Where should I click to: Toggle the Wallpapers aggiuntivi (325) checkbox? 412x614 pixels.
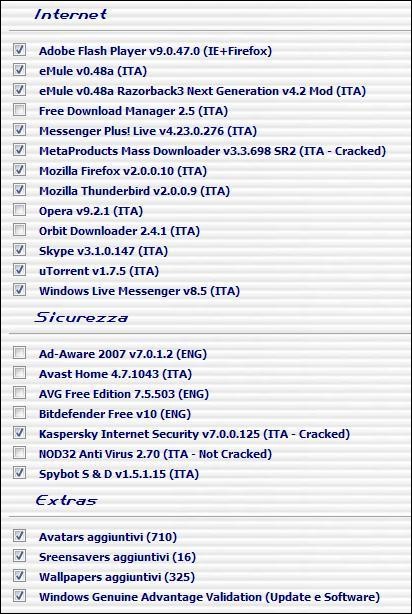coord(19,576)
